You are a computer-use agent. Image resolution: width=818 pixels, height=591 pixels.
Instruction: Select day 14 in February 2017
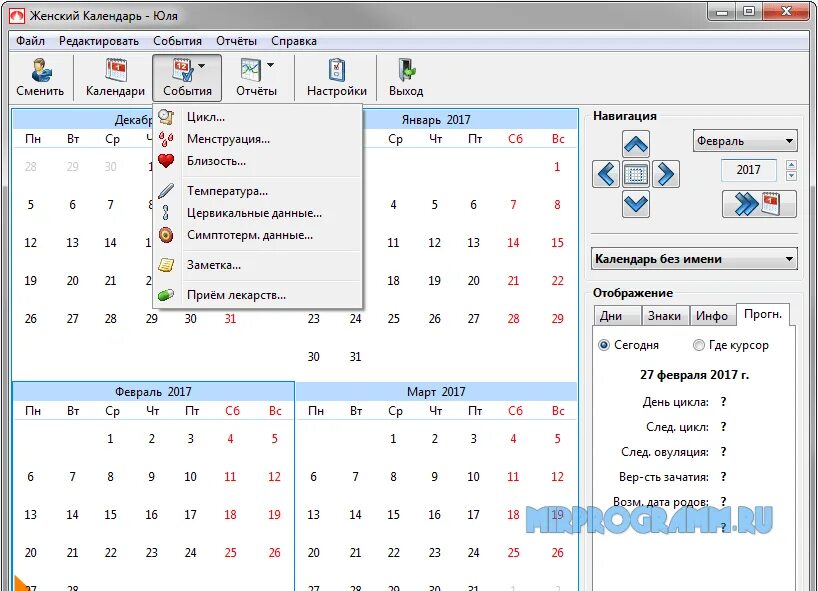pyautogui.click(x=72, y=515)
